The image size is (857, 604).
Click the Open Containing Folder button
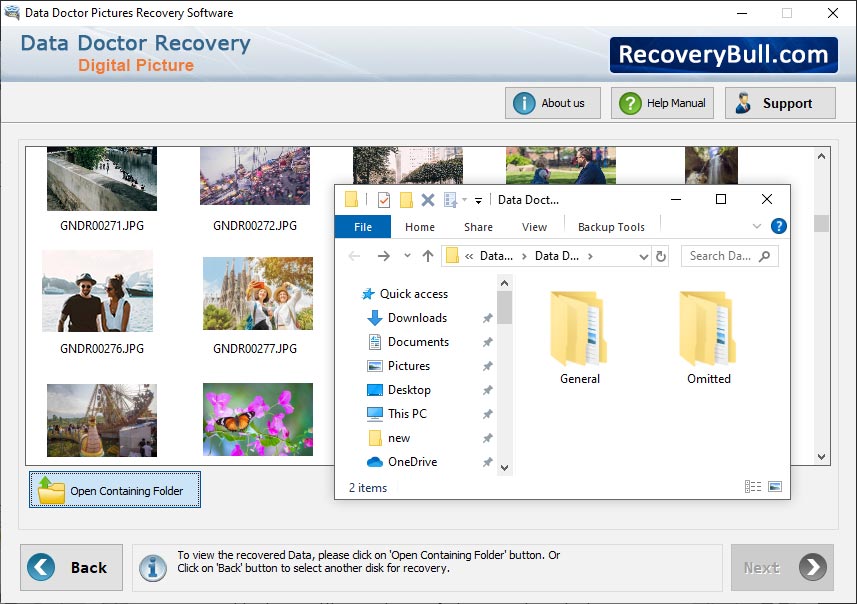[115, 490]
